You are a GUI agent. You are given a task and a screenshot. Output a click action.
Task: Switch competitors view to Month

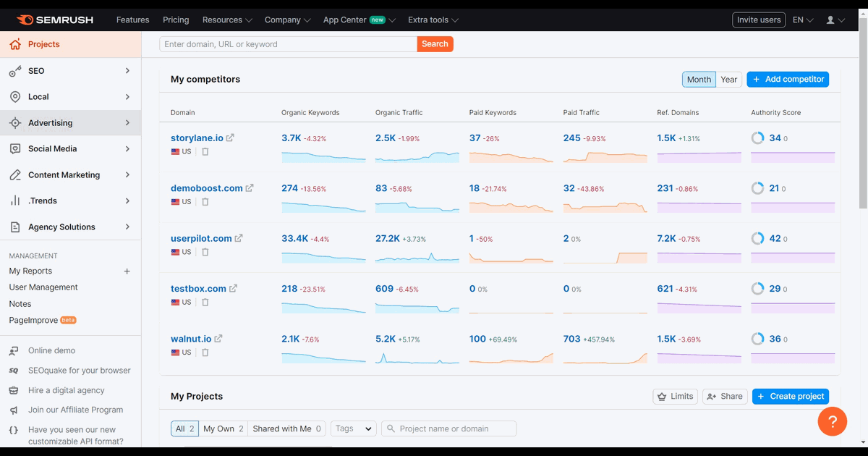click(x=699, y=80)
